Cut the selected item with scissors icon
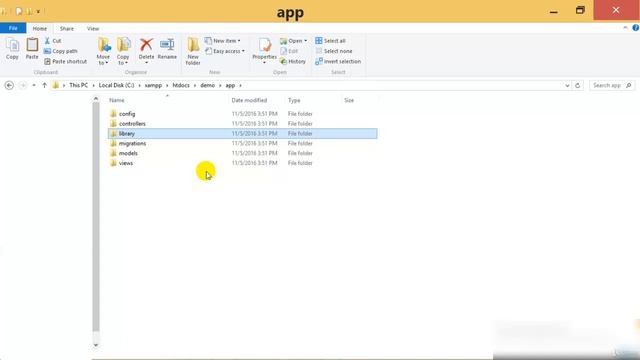The height and width of the screenshot is (360, 640). coord(52,41)
